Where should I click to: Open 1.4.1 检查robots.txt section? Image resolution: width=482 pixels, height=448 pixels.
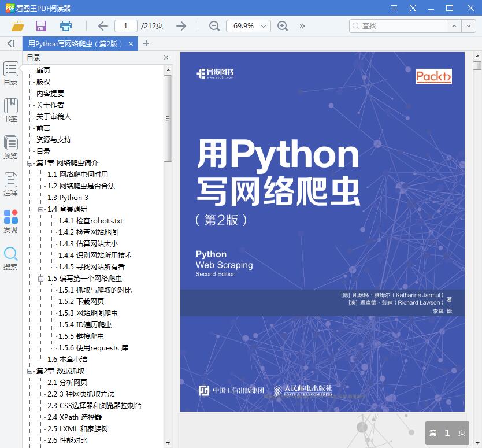[x=90, y=221]
